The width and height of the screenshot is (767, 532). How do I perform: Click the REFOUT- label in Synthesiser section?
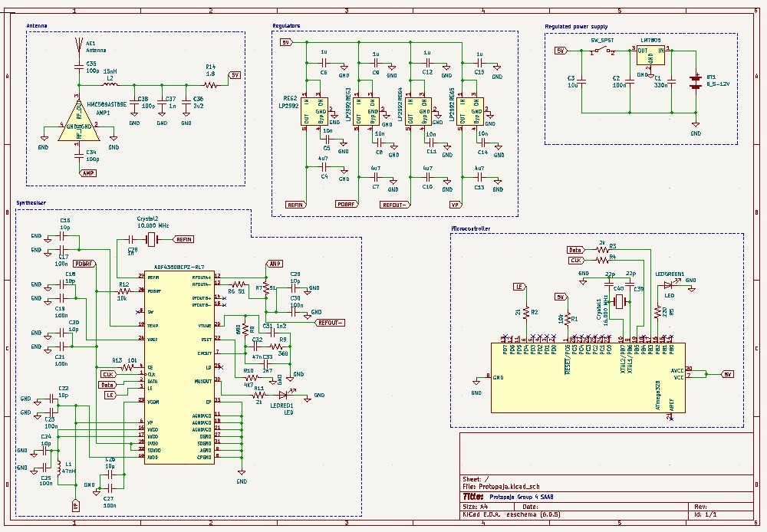[x=331, y=323]
